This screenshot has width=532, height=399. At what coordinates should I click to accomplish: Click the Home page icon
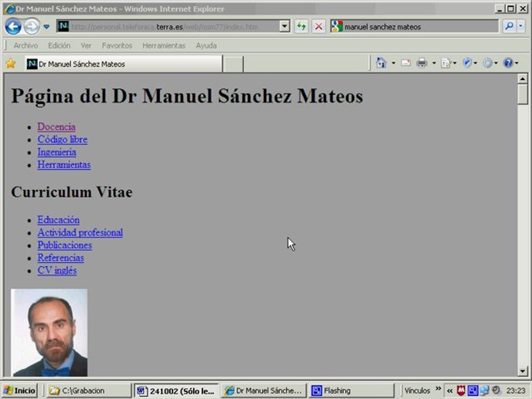pyautogui.click(x=381, y=63)
